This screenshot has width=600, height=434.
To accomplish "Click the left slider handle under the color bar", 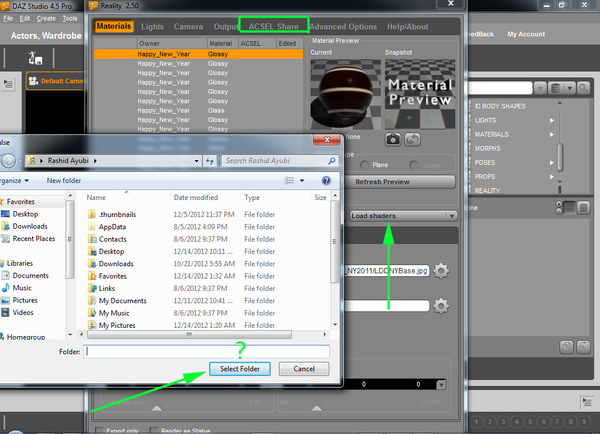I will click(x=157, y=408).
